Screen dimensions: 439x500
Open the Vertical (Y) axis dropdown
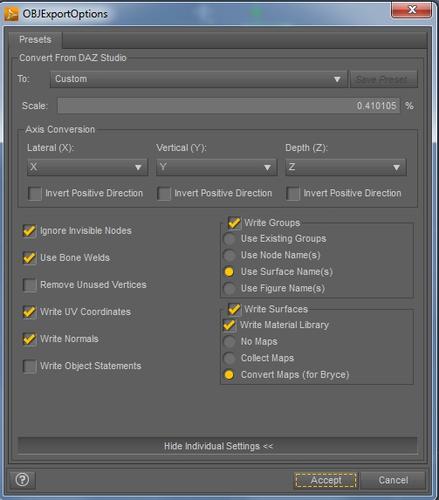coord(216,167)
